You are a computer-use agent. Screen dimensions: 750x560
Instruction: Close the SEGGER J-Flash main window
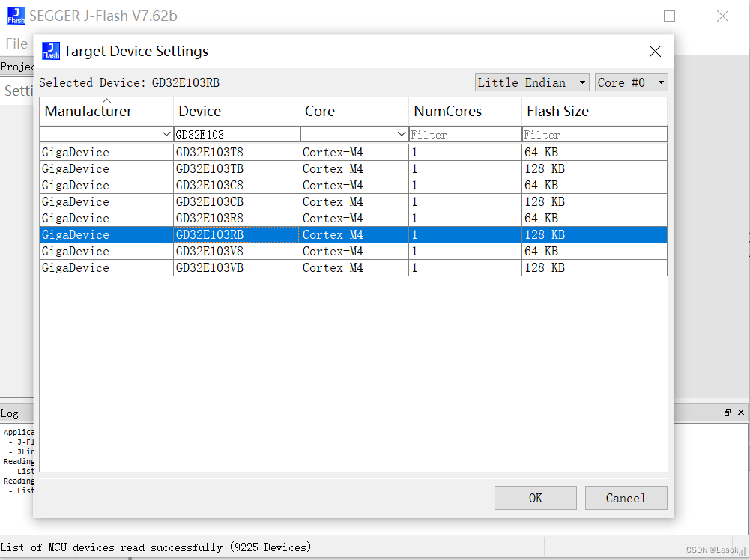(723, 16)
